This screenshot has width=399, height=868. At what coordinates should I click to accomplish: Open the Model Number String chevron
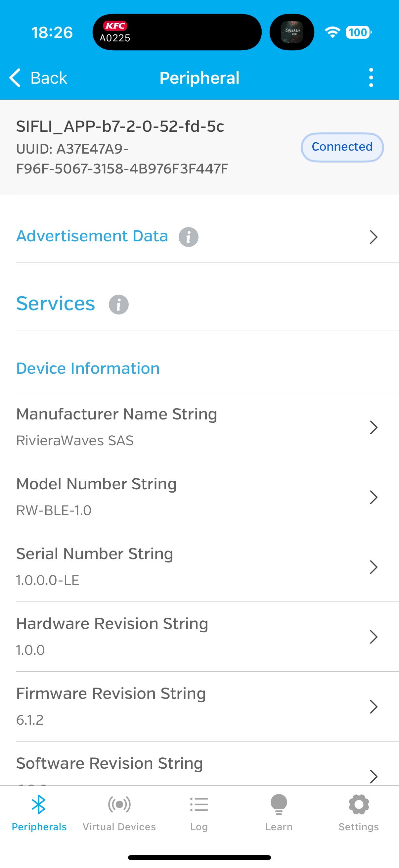point(373,497)
